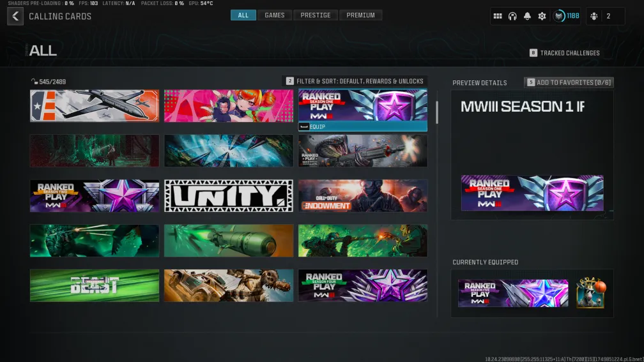Click the Preview Details label
The height and width of the screenshot is (362, 644).
(479, 83)
